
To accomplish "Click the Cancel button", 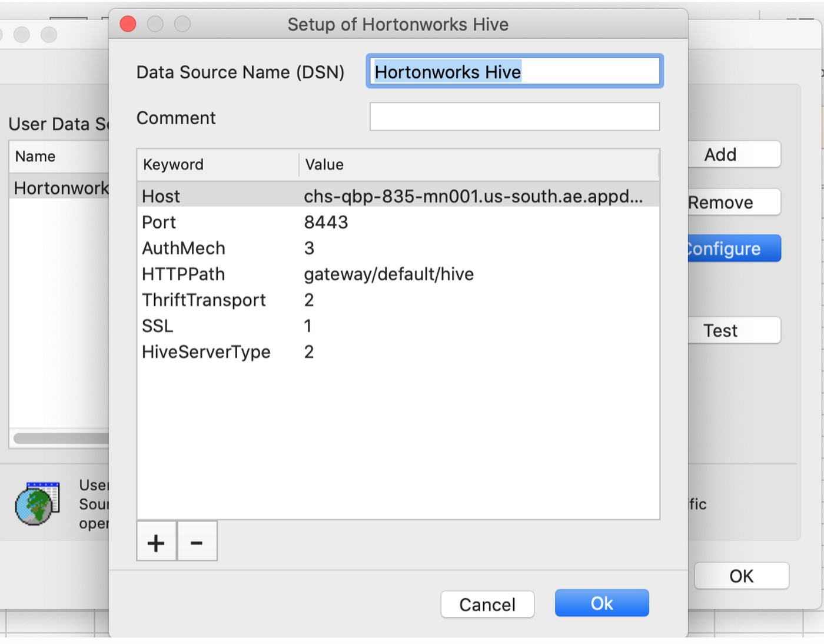I will click(x=487, y=605).
